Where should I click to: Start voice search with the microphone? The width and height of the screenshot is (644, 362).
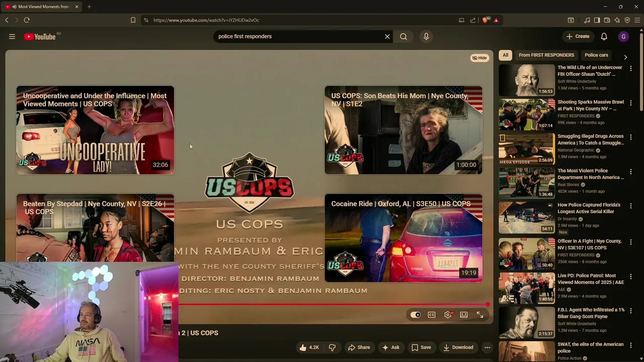(x=426, y=37)
